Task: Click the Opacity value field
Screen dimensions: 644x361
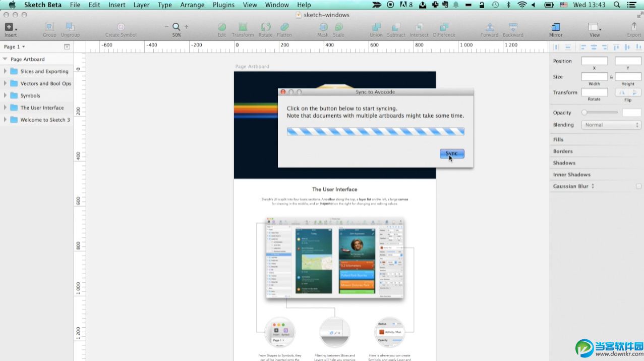Action: [x=631, y=113]
